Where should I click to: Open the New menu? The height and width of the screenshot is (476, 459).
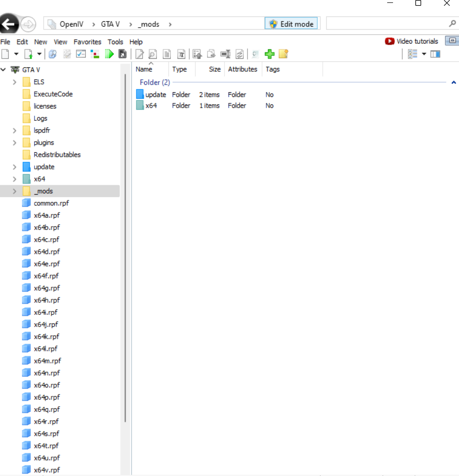[x=40, y=42]
